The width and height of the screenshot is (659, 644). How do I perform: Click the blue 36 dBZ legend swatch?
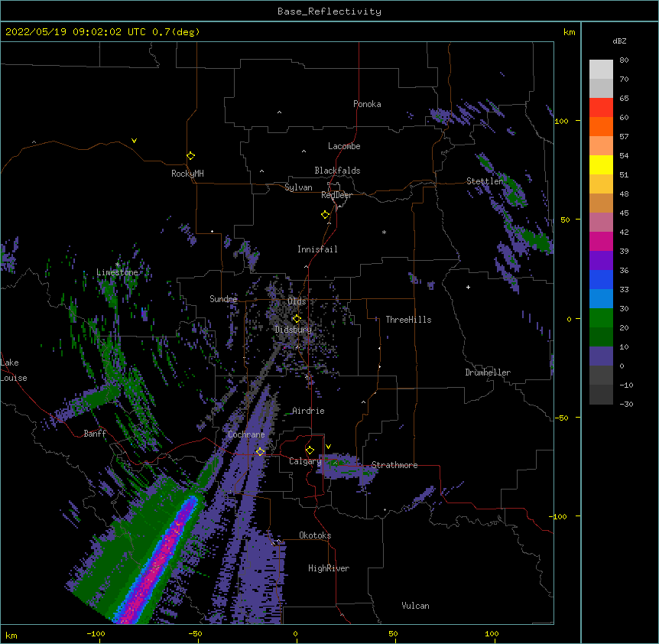point(601,279)
